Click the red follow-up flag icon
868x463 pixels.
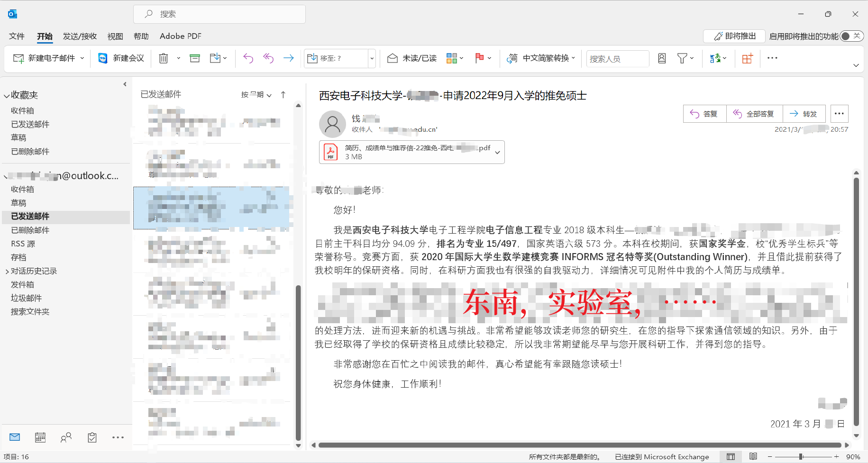479,58
